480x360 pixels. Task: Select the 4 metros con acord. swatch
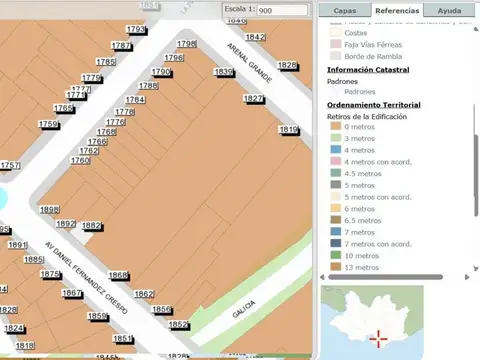click(336, 162)
